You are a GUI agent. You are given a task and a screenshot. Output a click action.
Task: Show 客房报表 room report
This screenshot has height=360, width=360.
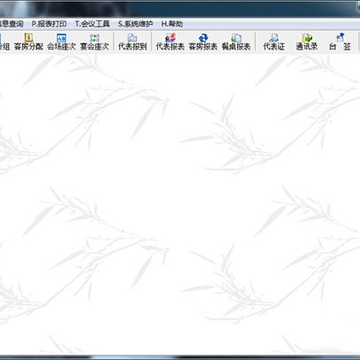203,42
